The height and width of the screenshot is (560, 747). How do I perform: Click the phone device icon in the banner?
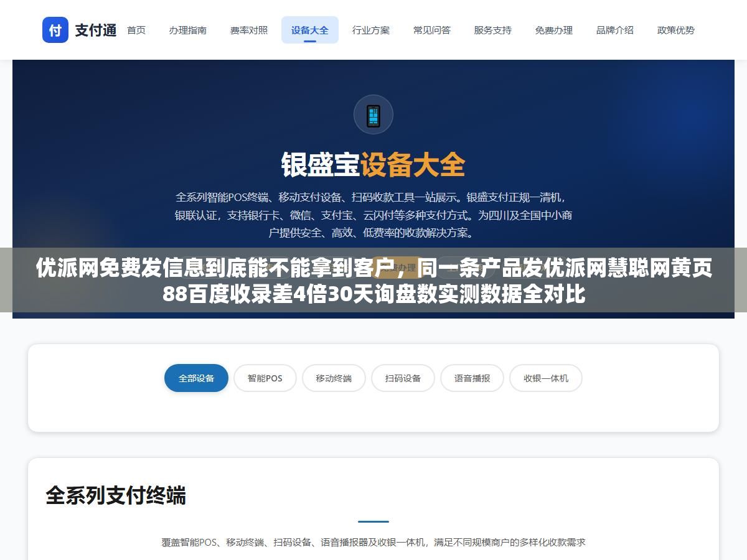374,114
